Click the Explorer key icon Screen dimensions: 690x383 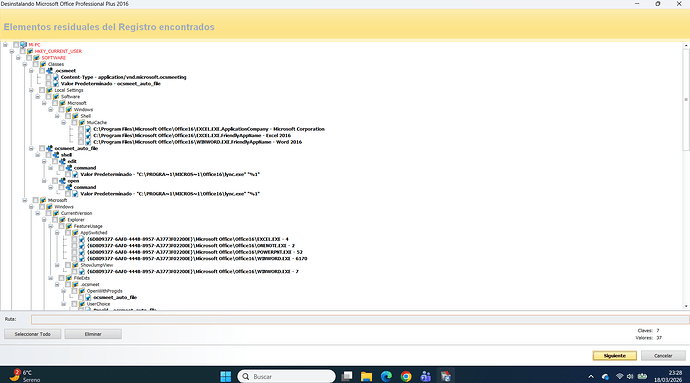[62, 220]
